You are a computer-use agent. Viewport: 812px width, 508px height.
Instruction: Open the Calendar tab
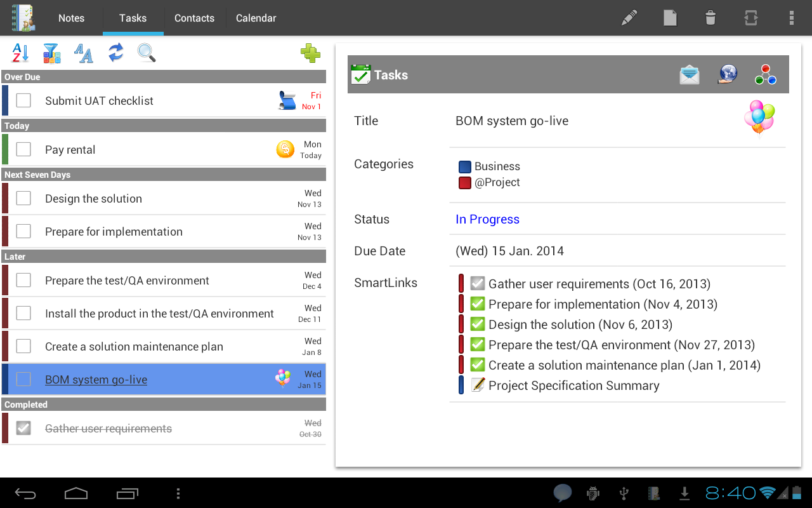click(x=256, y=18)
